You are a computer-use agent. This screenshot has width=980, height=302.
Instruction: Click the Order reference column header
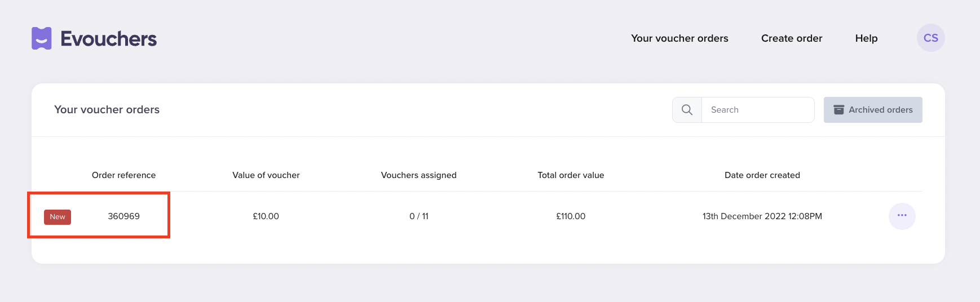[x=123, y=175]
